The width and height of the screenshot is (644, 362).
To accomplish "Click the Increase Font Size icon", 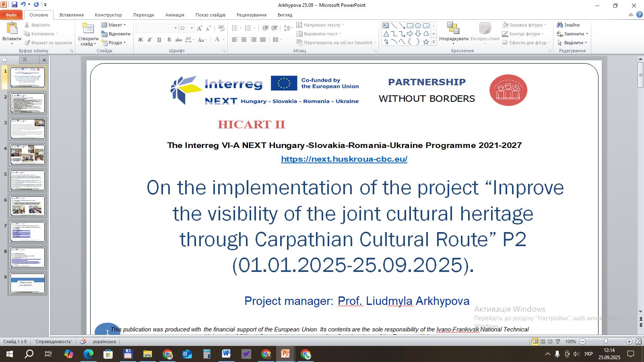I will (x=200, y=28).
